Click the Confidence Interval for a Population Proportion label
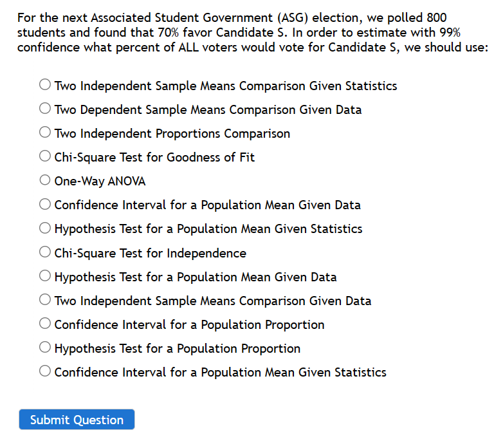Image resolution: width=503 pixels, height=448 pixels. (189, 325)
